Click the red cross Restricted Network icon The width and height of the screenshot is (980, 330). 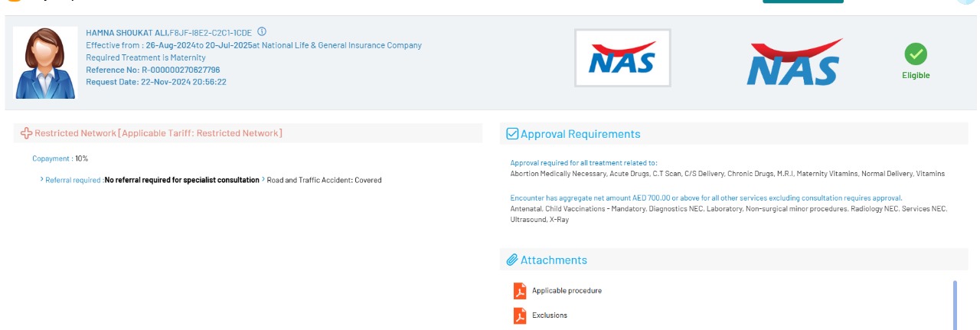(x=26, y=133)
